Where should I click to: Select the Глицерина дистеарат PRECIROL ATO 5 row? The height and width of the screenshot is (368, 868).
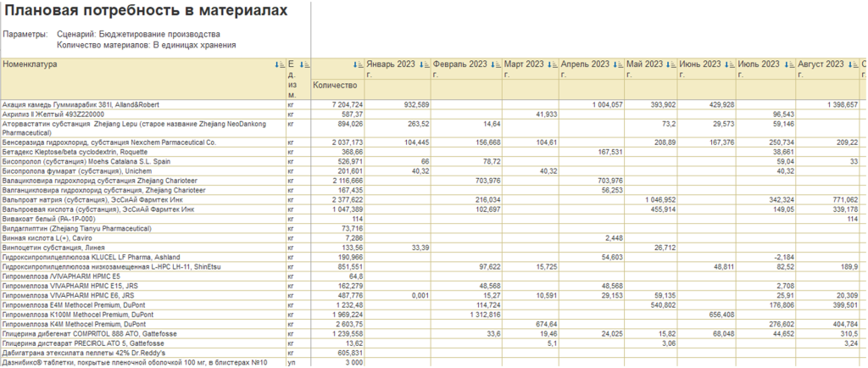(433, 343)
